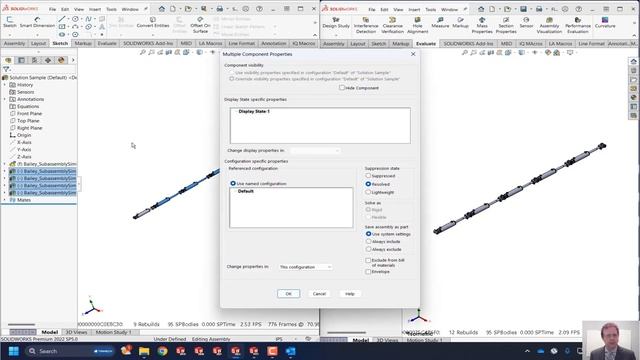640x360 pixels.
Task: Expand the fixed Bailey_Subassembly component
Action: coord(5,164)
